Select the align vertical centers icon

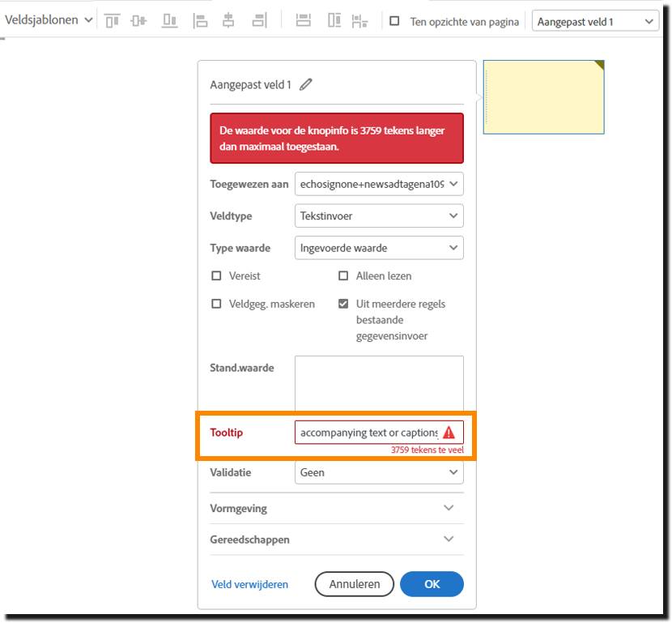pyautogui.click(x=138, y=19)
